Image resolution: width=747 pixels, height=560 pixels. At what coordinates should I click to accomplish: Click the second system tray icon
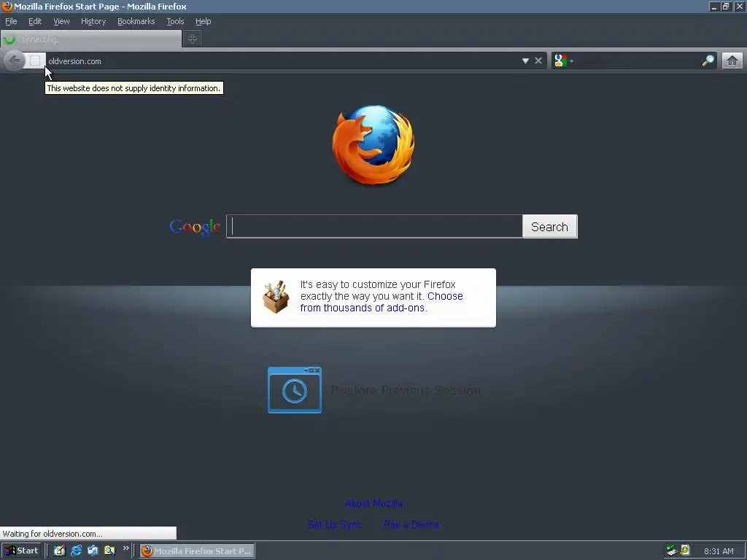tap(684, 551)
